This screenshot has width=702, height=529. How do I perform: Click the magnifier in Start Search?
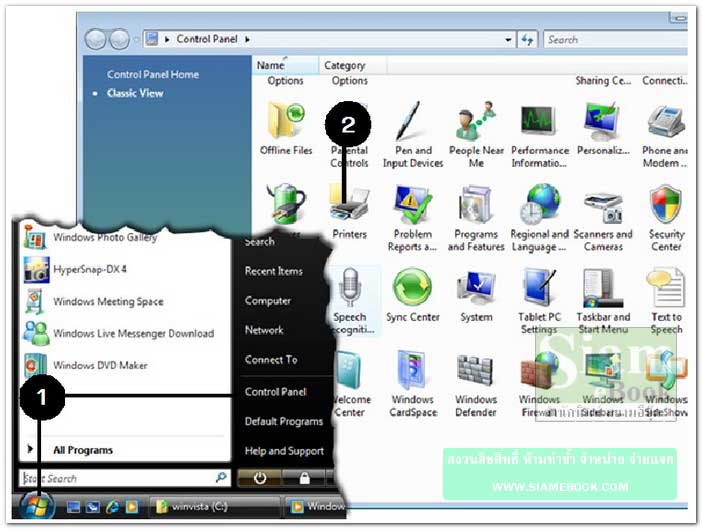pyautogui.click(x=221, y=478)
